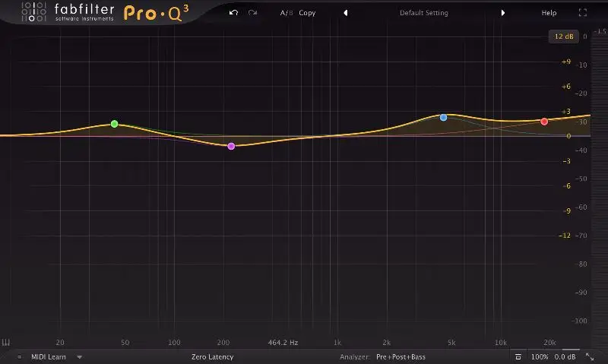This screenshot has height=364, width=608.
Task: Click the redo arrow icon
Action: coord(252,13)
